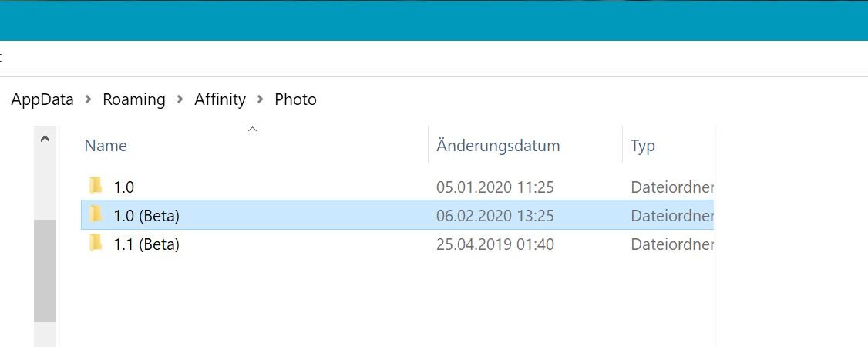Click the scroll up arrow in navigation pane
The image size is (868, 347).
tap(45, 138)
